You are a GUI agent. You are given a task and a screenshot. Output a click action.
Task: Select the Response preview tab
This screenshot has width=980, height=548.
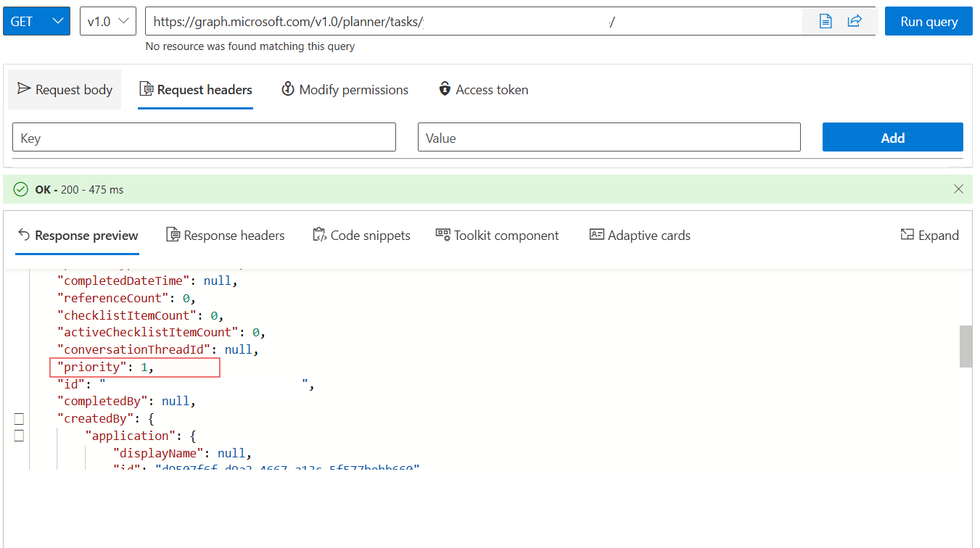pyautogui.click(x=77, y=236)
